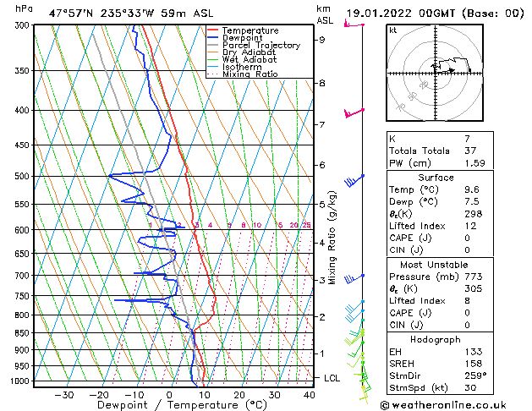Viewport: 532px width, 411px height.
Task: Click the 'Isotherm' legend entry
Action: [242, 67]
